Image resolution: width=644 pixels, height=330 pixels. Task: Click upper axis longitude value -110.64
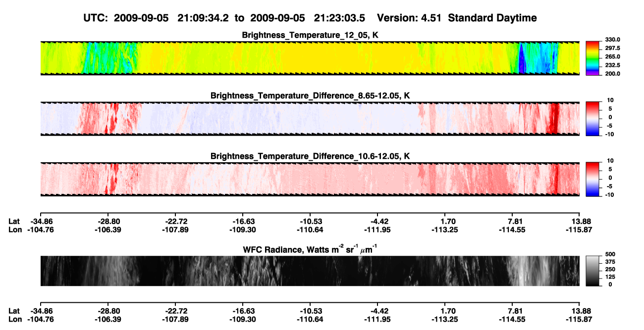click(310, 230)
